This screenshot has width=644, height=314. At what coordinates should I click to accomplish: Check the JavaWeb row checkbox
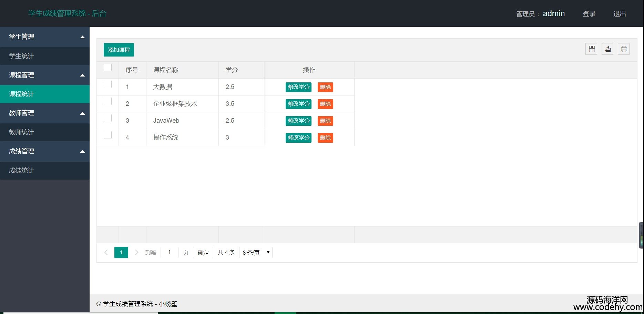point(108,118)
